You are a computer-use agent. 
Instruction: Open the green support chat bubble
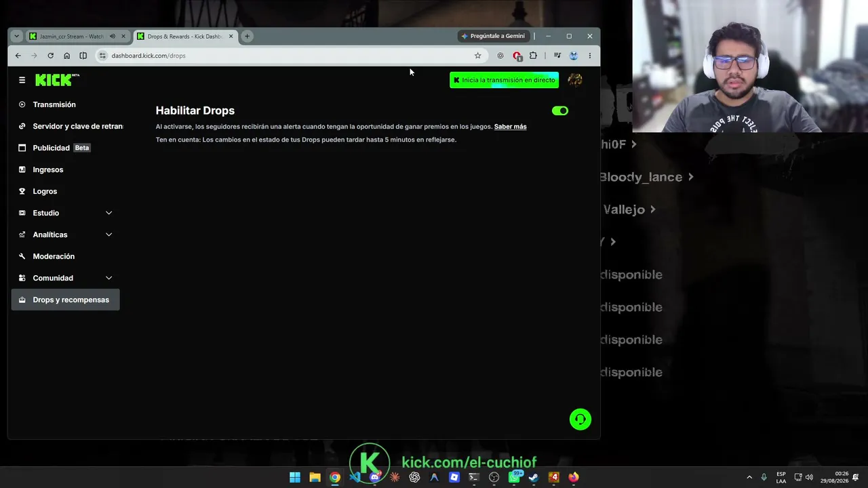(x=580, y=420)
